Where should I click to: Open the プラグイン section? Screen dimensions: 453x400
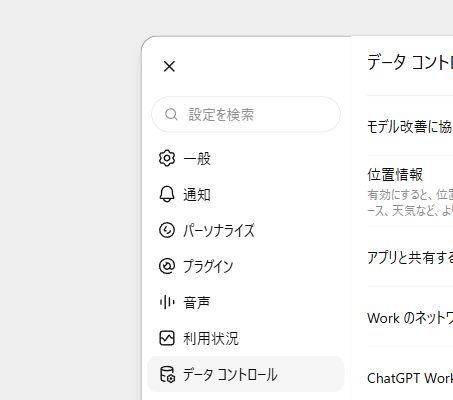tap(246, 266)
